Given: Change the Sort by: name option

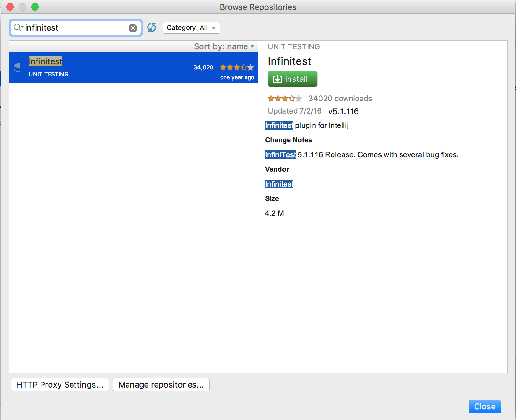Looking at the screenshot, I should (224, 46).
